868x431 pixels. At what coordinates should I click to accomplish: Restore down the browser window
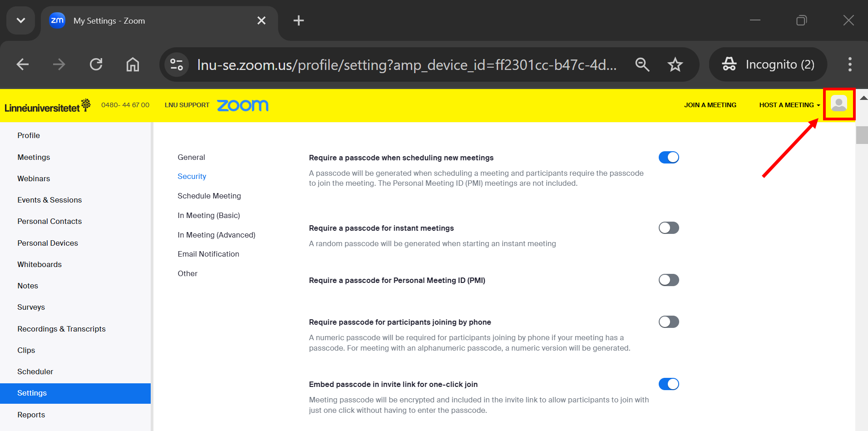(x=802, y=20)
